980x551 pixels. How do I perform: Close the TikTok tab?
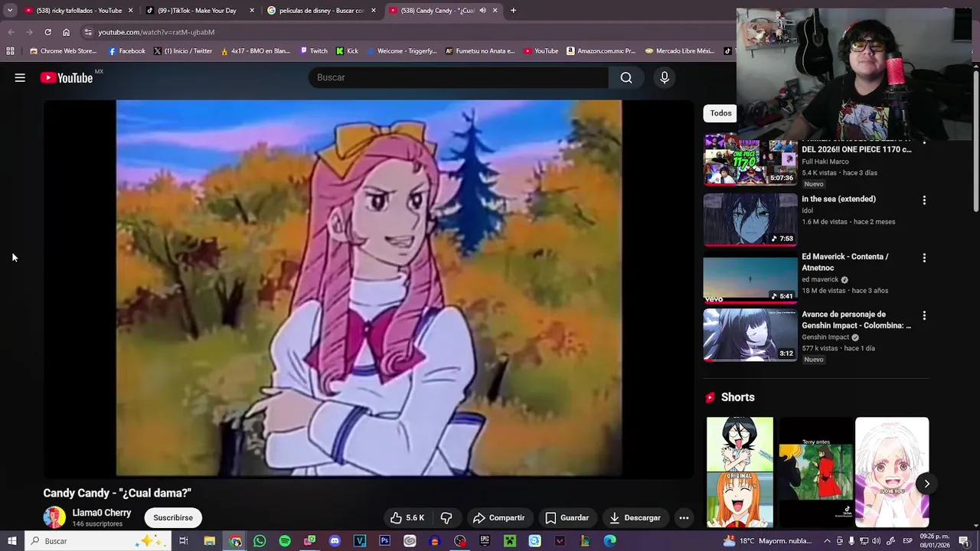coord(252,11)
